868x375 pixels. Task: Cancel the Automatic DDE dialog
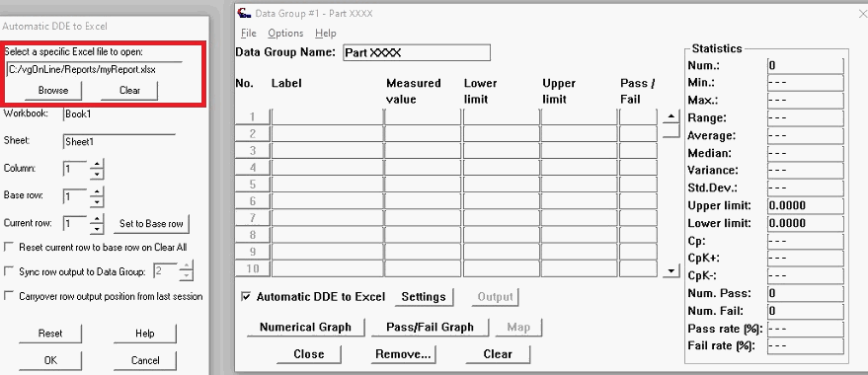(x=145, y=360)
